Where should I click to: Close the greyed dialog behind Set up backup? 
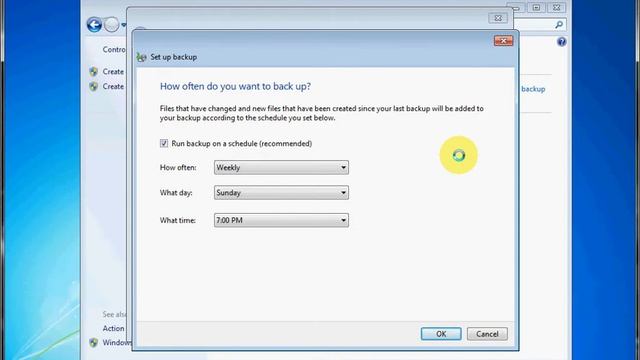tap(498, 18)
